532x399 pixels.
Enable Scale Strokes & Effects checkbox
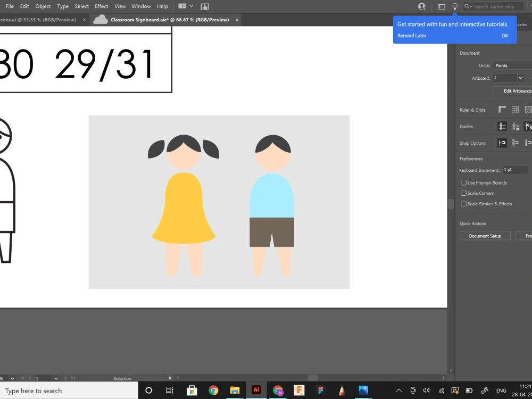point(463,204)
